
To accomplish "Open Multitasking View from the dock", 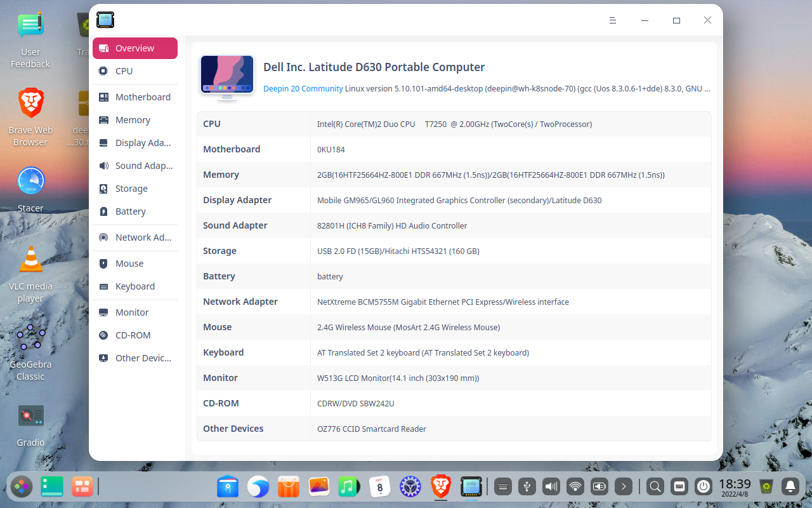I will click(x=82, y=487).
